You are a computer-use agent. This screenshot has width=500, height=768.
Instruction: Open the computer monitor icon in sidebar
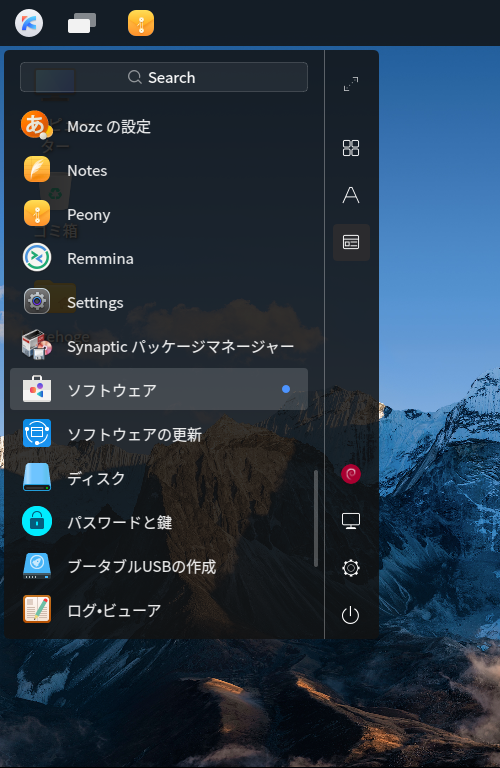pos(351,521)
